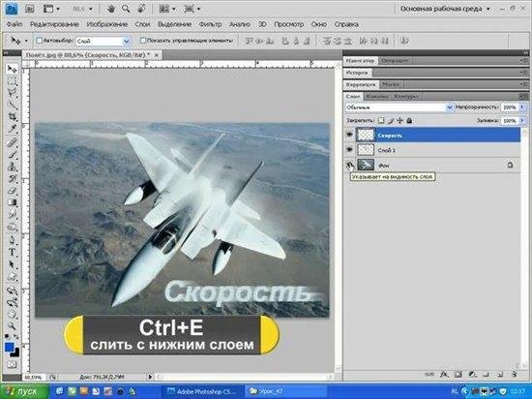The height and width of the screenshot is (399, 532).
Task: Enable Показать управляющие элементы checkbox
Action: pos(143,41)
